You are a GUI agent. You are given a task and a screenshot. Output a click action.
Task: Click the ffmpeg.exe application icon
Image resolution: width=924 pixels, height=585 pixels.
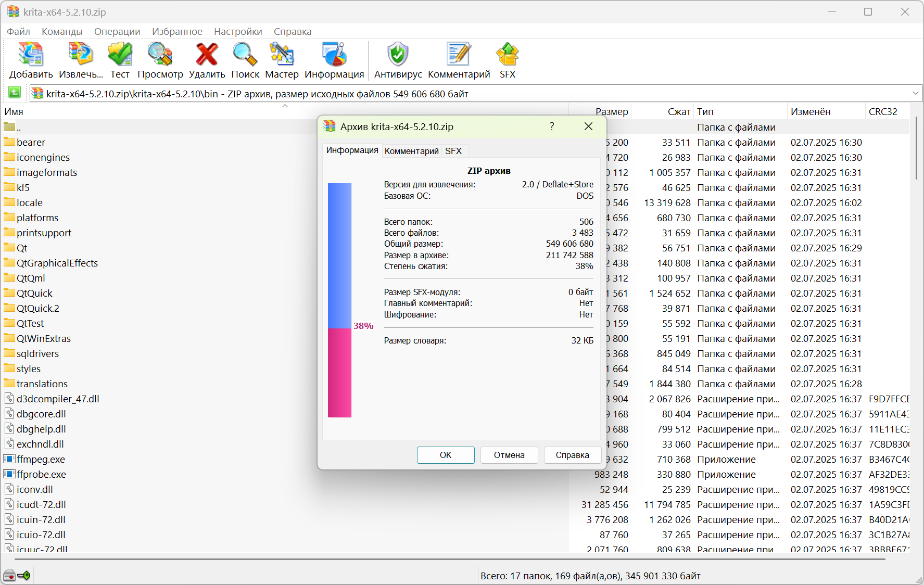click(9, 459)
